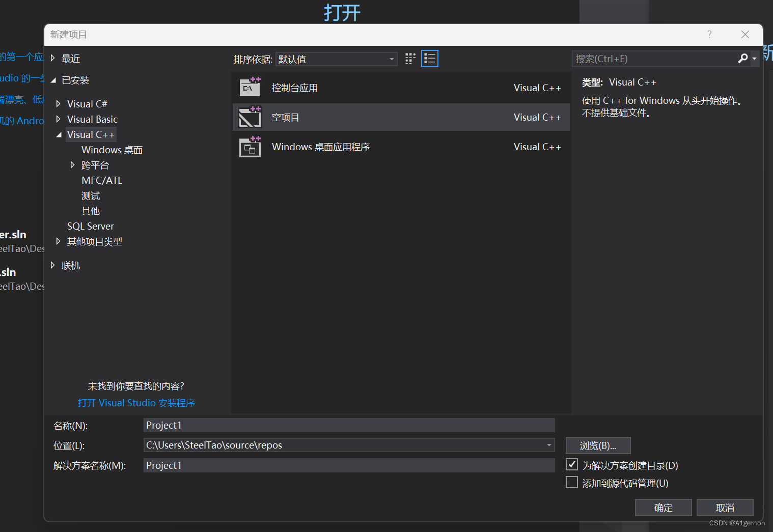773x532 pixels.
Task: Focus the 搜索(Ctrl+E) search box
Action: point(654,59)
